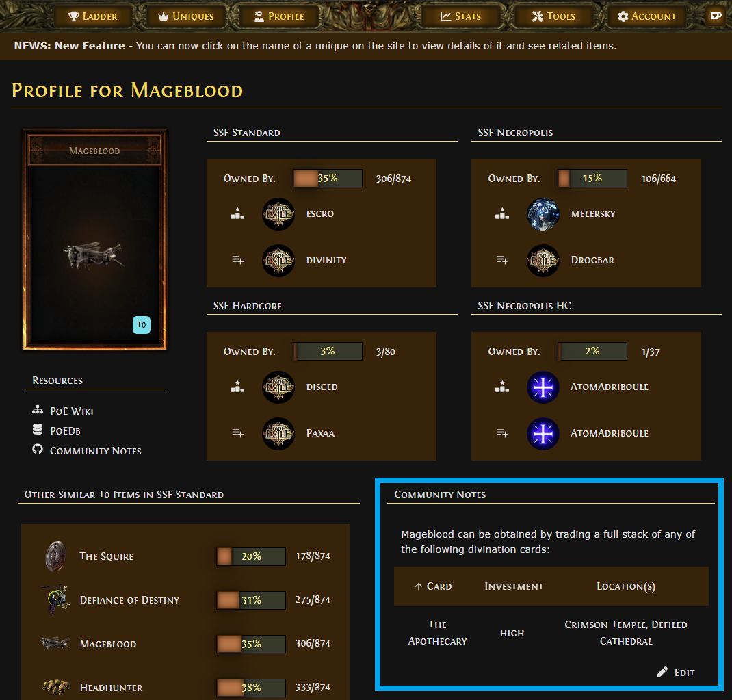Screen dimensions: 732x700
Task: Click the 306/874 count in SSF Standard panel
Action: tap(393, 179)
